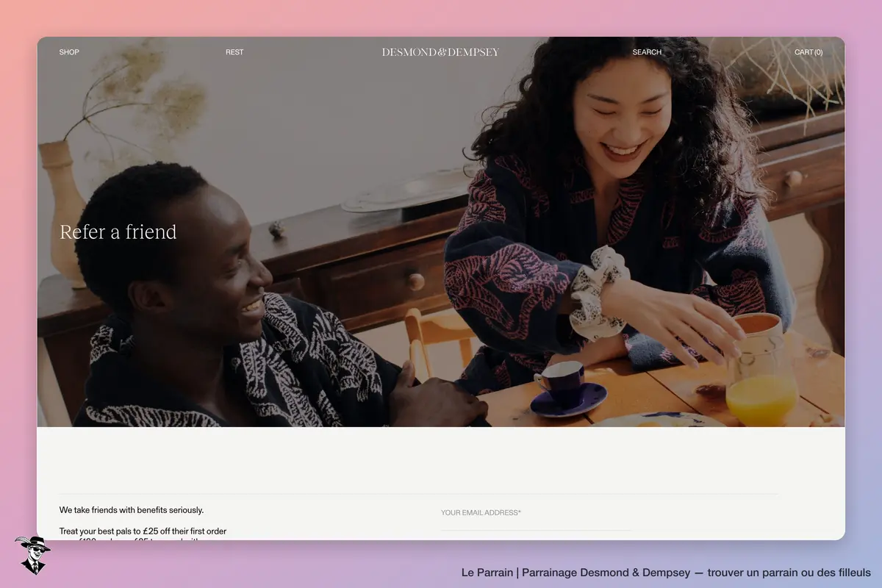
Task: Select 'Treat your best pals to £25' line
Action: (143, 531)
